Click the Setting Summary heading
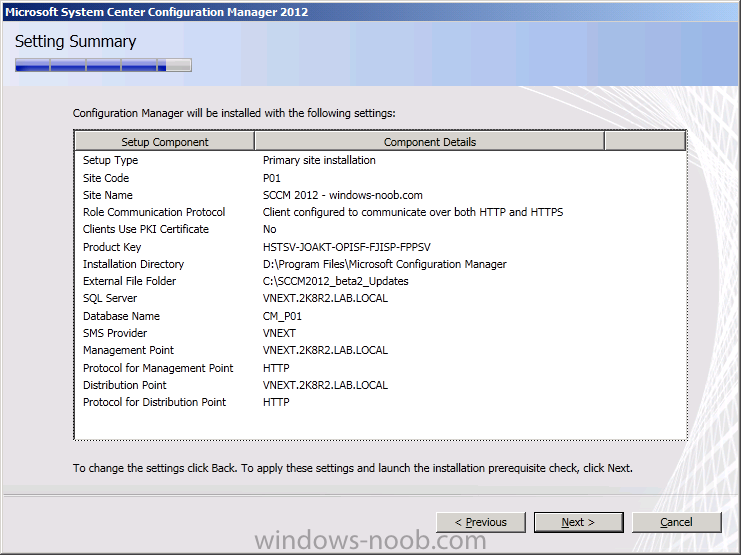 (76, 42)
